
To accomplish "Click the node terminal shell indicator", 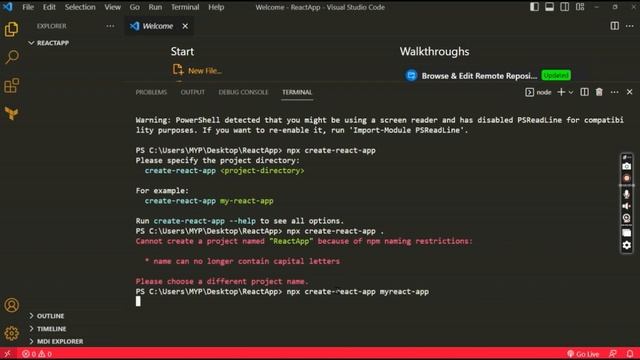I will 538,92.
